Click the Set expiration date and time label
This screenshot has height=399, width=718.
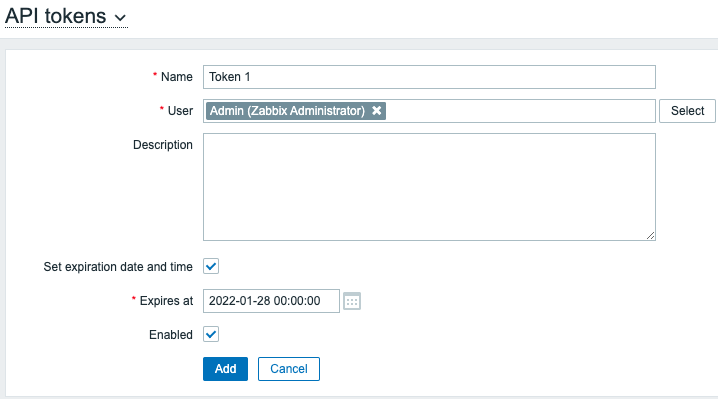[x=118, y=267]
